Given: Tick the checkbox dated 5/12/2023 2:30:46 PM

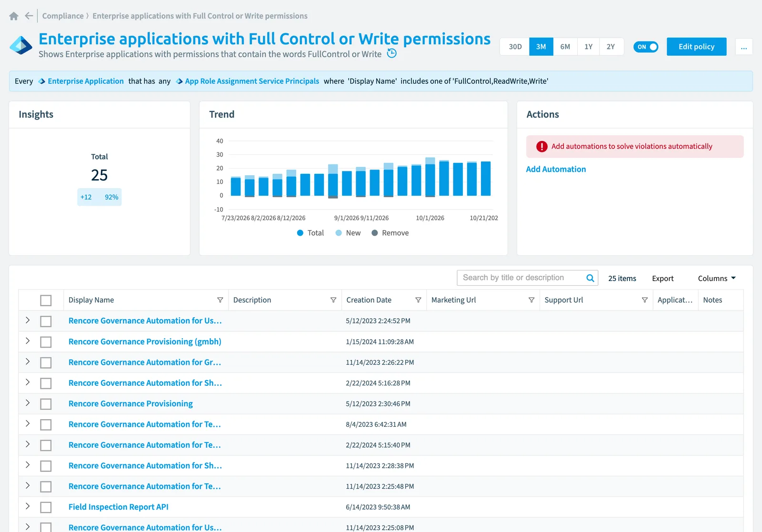Looking at the screenshot, I should pyautogui.click(x=46, y=404).
